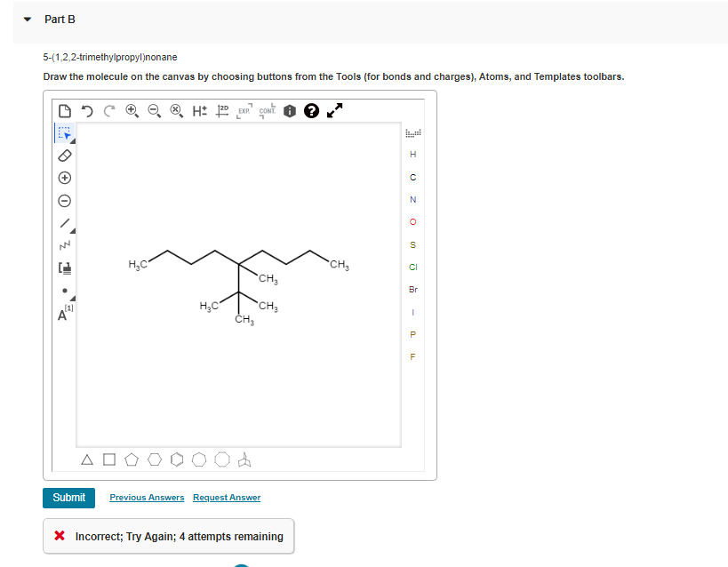Expand the canvas to fullscreen
This screenshot has width=728, height=567.
click(334, 111)
